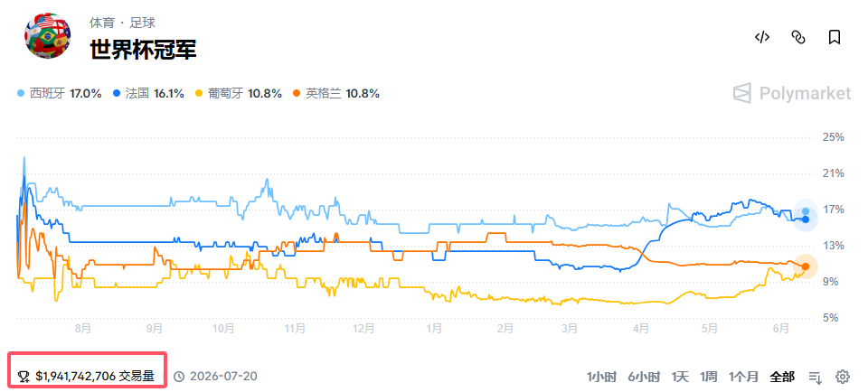Toggle the 法国 16.1% legend series
This screenshot has width=868, height=392.
click(146, 94)
